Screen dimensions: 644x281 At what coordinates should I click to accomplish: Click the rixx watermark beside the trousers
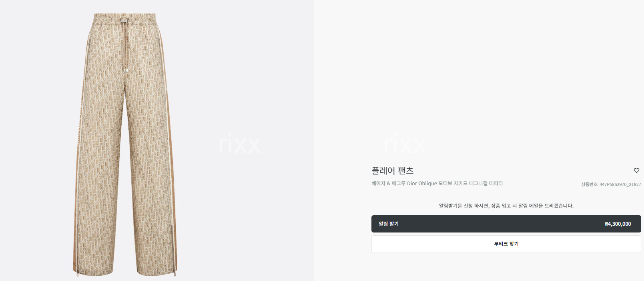[239, 144]
